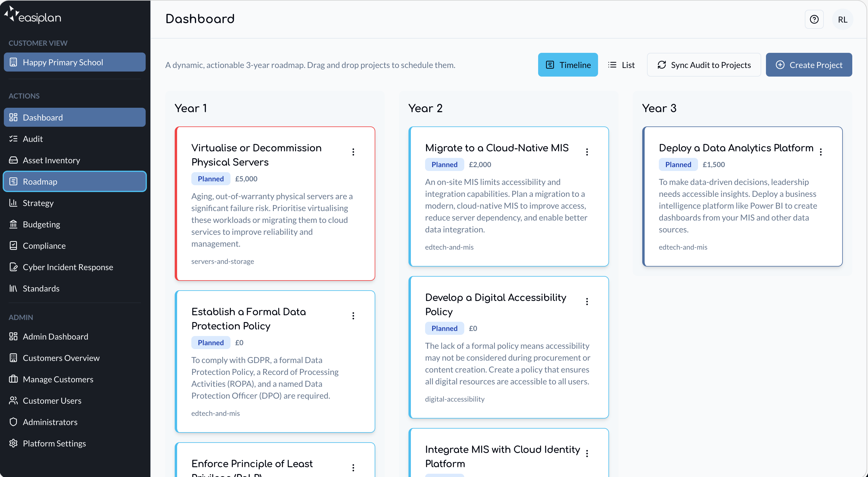Open options for Enforce Principle of Least Privilege card
Viewport: 868px width, 477px height.
tap(353, 468)
